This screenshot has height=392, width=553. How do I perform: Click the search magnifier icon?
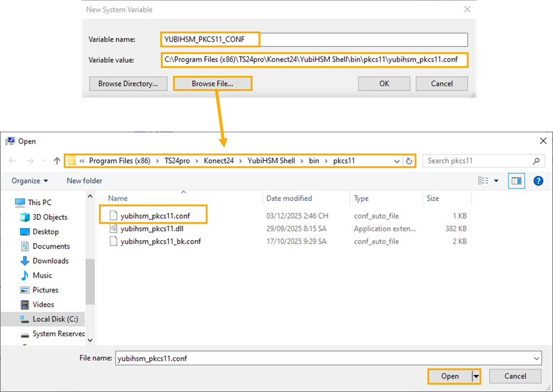coord(536,161)
